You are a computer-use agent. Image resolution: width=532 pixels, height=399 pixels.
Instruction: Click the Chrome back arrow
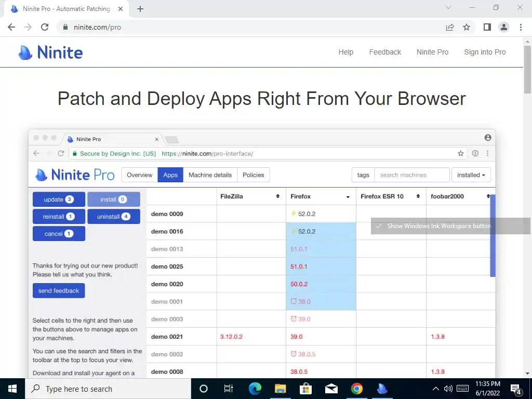11,27
